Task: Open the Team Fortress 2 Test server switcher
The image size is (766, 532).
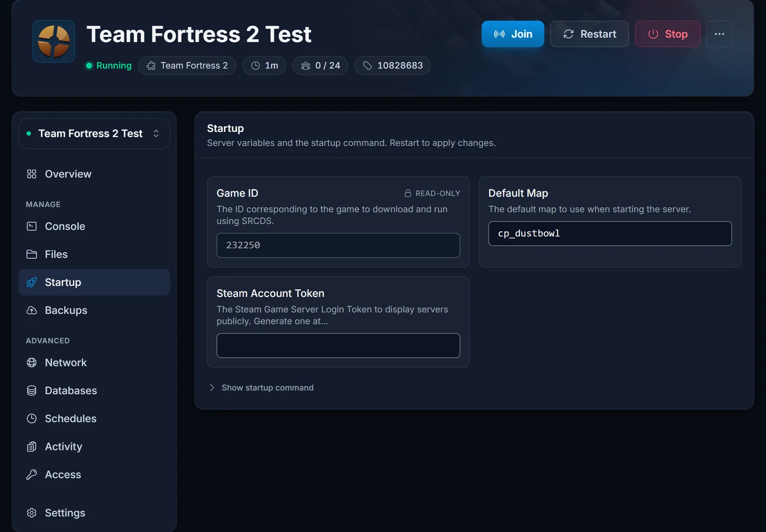Action: (x=94, y=134)
